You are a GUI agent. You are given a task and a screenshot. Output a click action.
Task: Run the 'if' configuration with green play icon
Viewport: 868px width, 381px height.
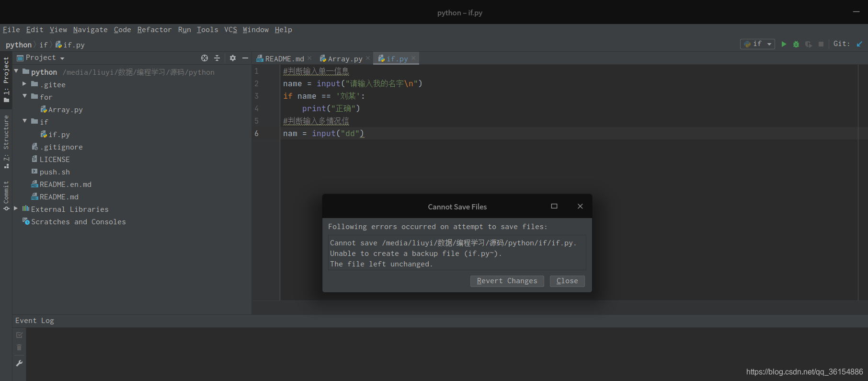(784, 44)
